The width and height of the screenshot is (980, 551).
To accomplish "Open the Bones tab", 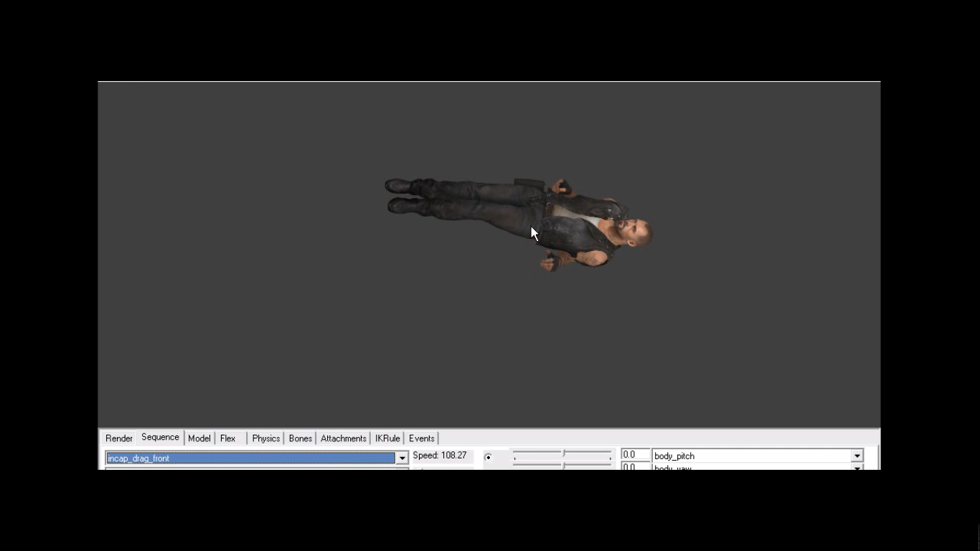I will point(300,438).
